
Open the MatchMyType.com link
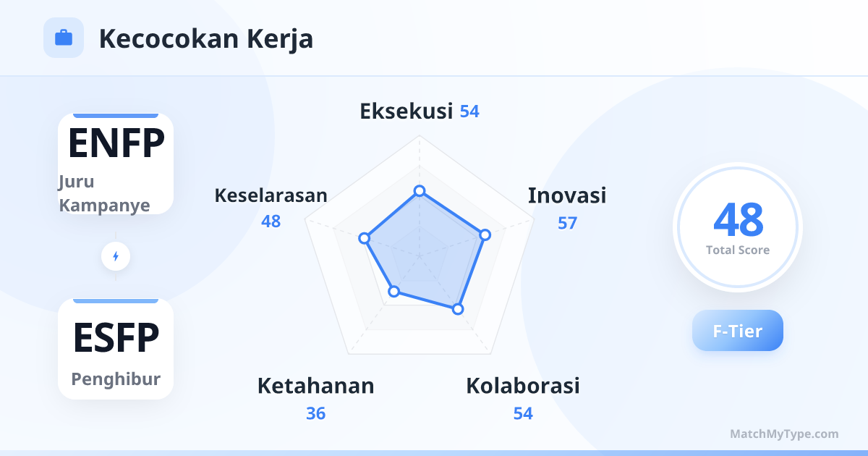784,434
